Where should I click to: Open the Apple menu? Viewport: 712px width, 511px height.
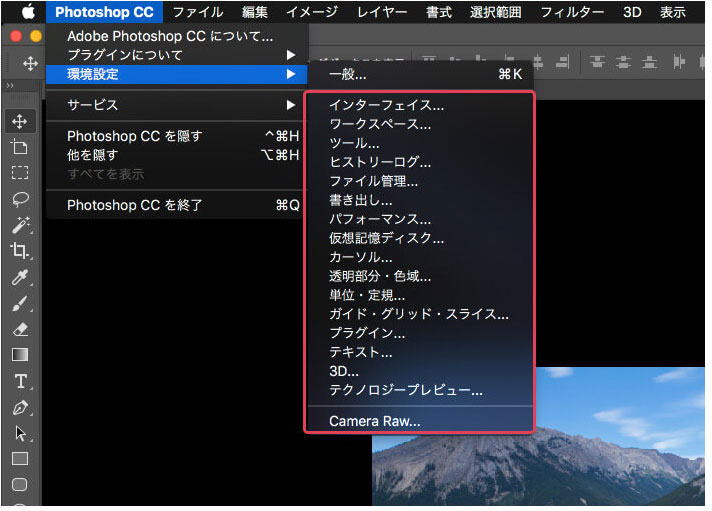point(28,12)
